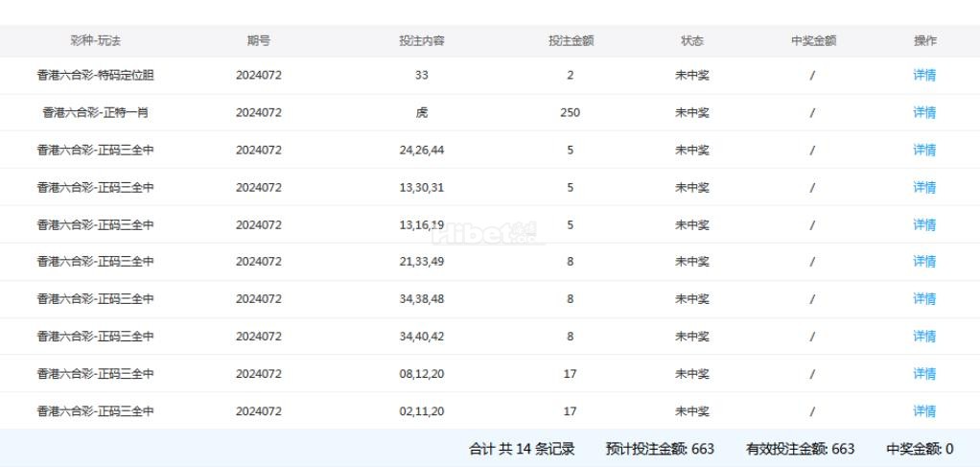Select bet content 34,40,42

coord(422,337)
